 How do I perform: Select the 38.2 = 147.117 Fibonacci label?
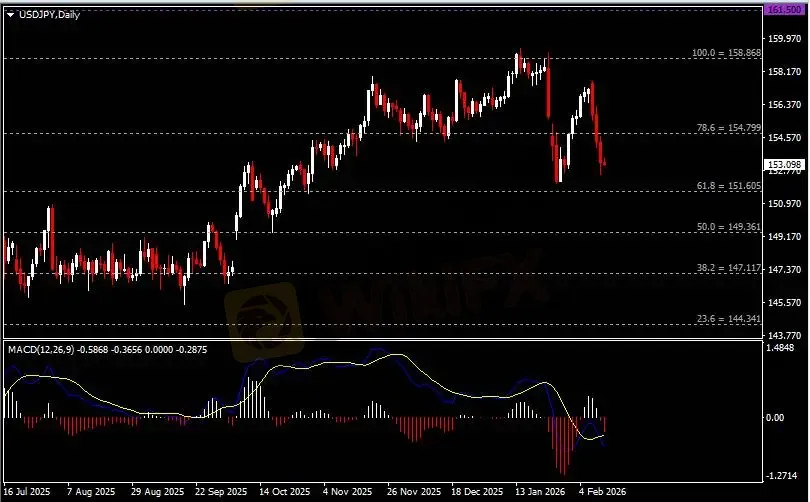click(x=728, y=268)
